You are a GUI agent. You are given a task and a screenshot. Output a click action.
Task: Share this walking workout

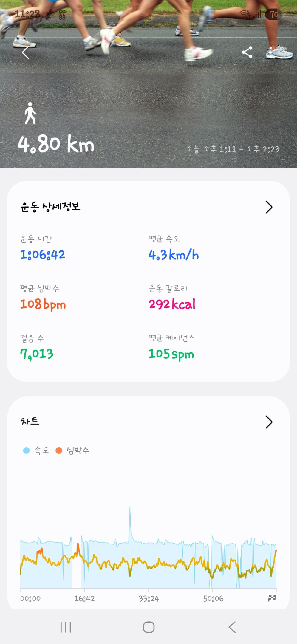click(247, 52)
